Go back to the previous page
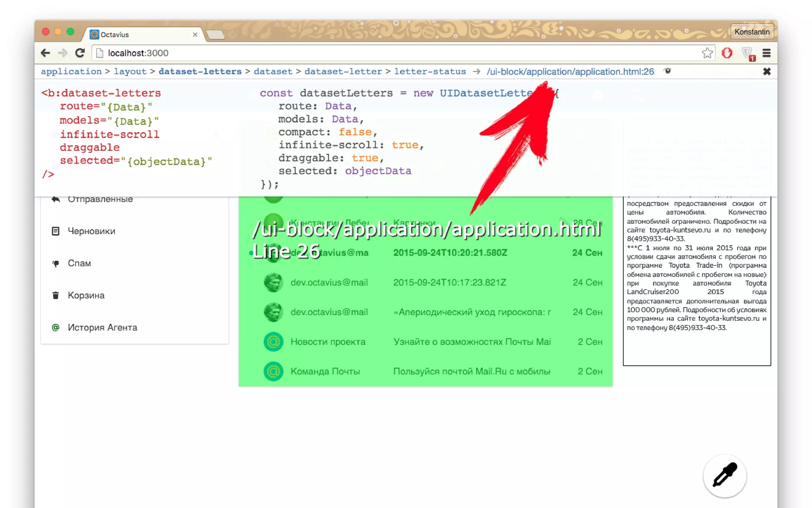Screen dimensions: 812x508 (x=45, y=53)
